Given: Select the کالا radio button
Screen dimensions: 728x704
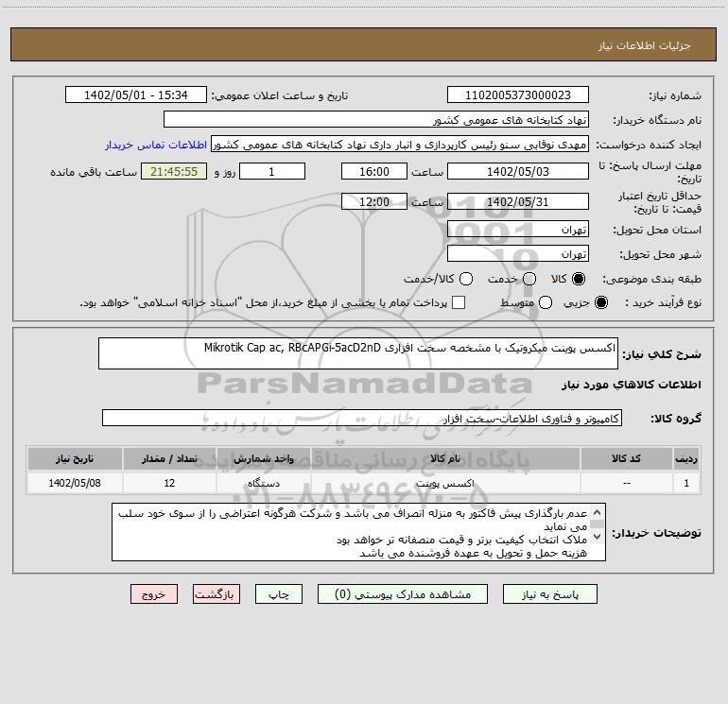Looking at the screenshot, I should tap(579, 279).
